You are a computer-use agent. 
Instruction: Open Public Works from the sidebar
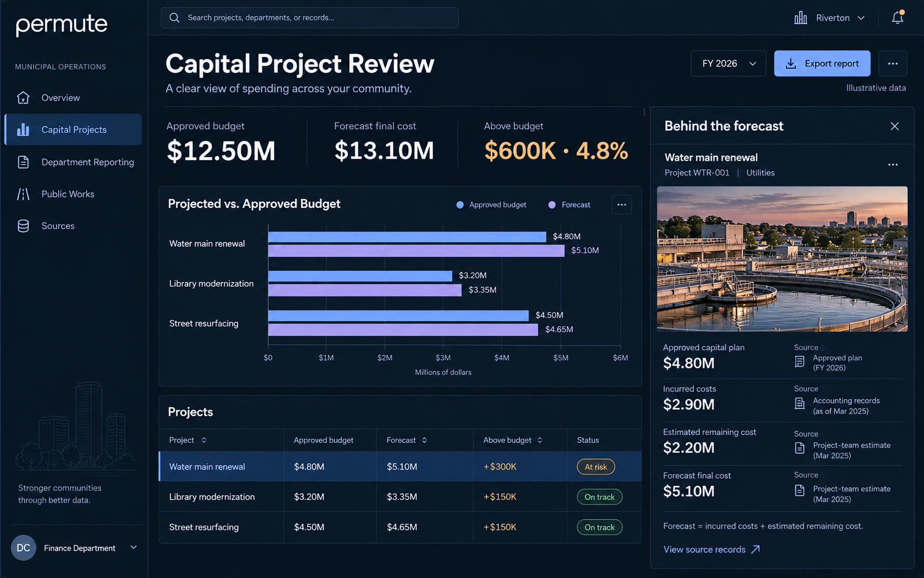click(x=73, y=194)
